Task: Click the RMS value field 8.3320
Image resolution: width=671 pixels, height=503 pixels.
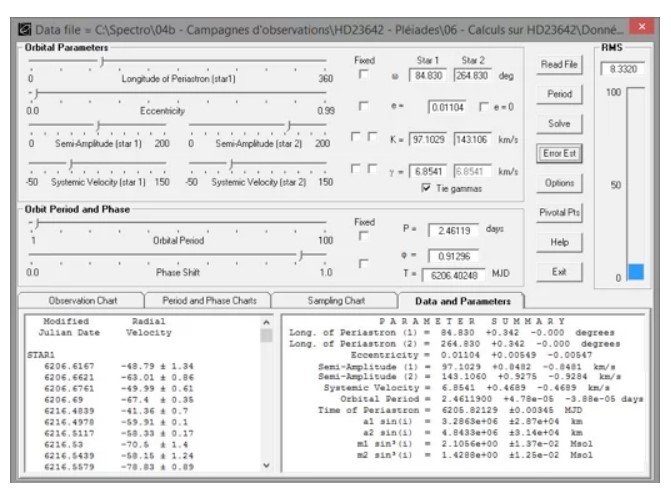Action: click(623, 69)
